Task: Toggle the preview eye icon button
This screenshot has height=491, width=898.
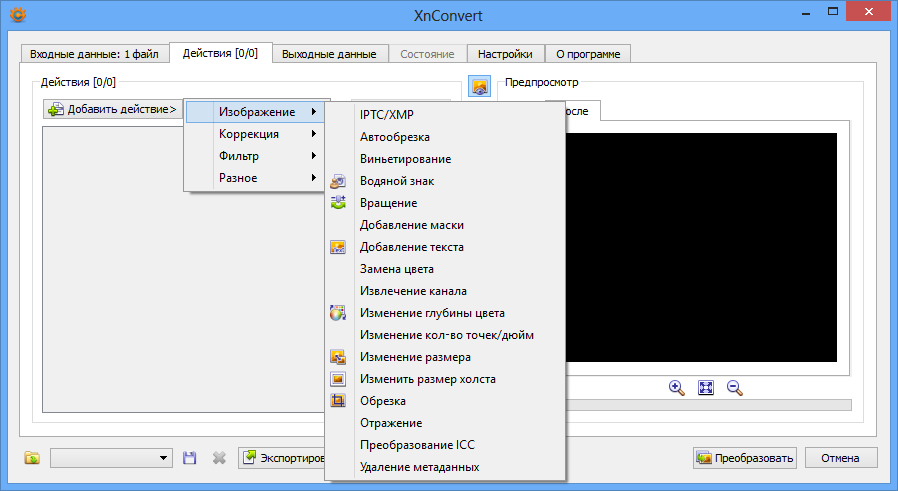Action: (479, 87)
